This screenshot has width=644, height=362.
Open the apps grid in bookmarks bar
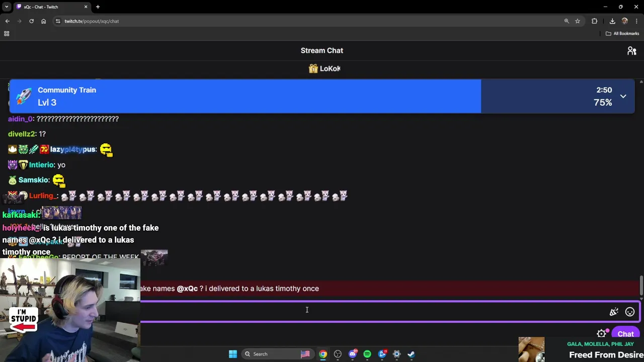click(x=7, y=34)
